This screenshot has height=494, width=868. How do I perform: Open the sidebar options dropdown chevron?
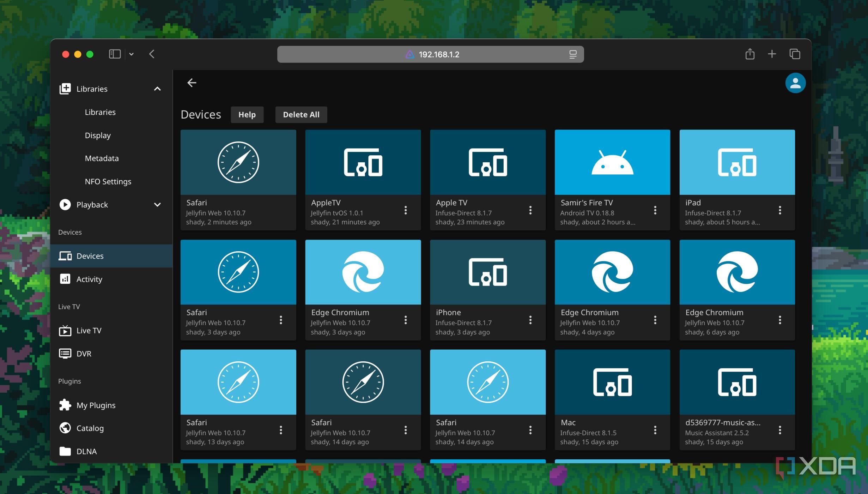pyautogui.click(x=131, y=54)
